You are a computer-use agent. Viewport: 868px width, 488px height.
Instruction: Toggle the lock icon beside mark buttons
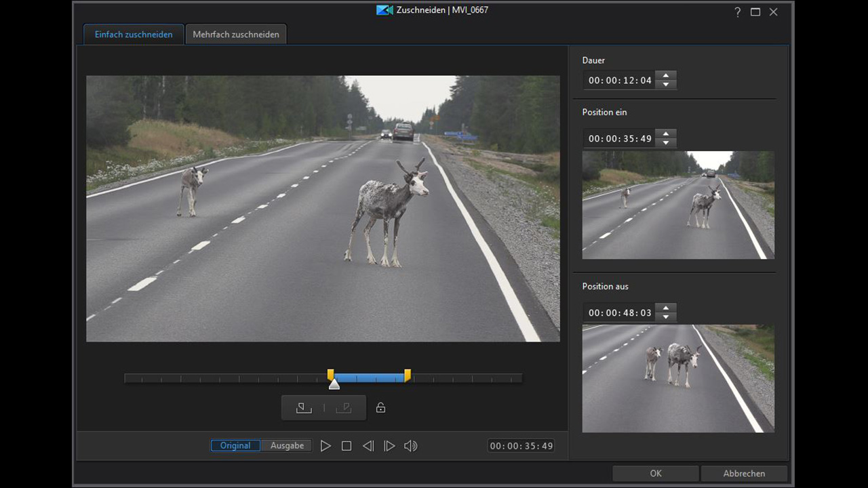click(380, 407)
